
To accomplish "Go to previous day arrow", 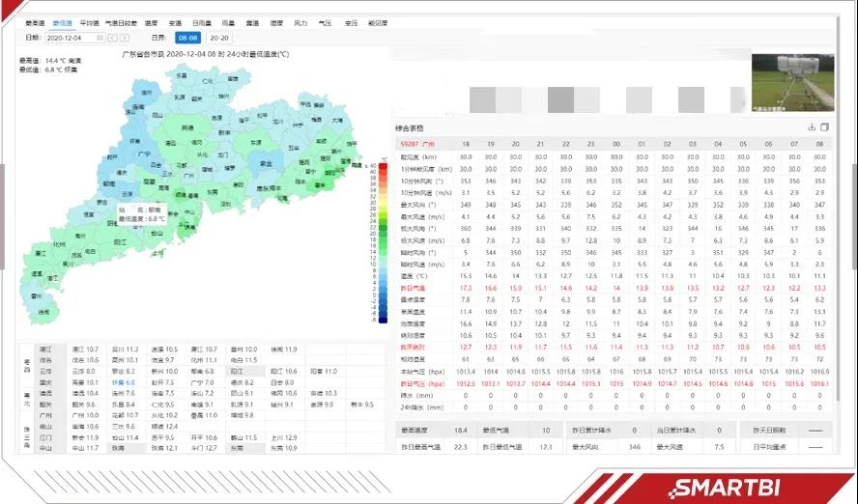I will [112, 38].
